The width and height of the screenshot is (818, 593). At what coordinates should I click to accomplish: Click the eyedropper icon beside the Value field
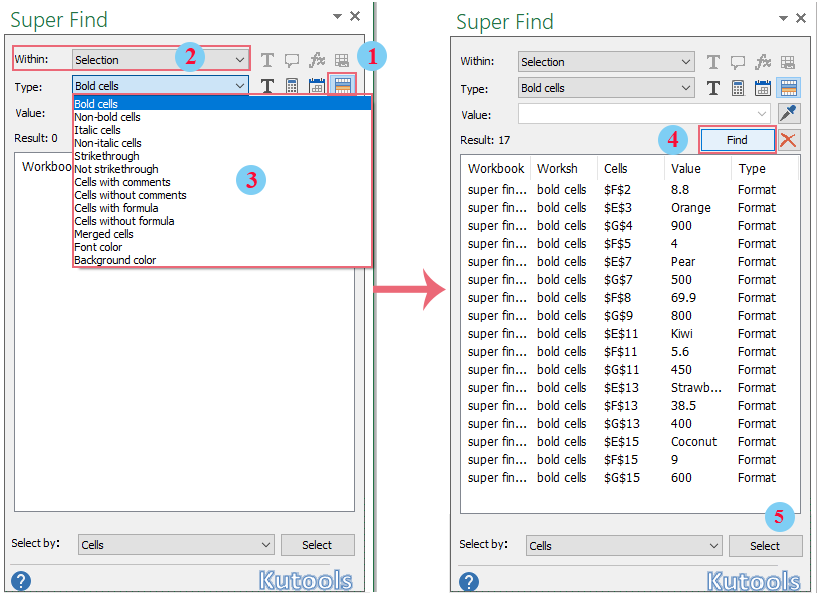[788, 114]
